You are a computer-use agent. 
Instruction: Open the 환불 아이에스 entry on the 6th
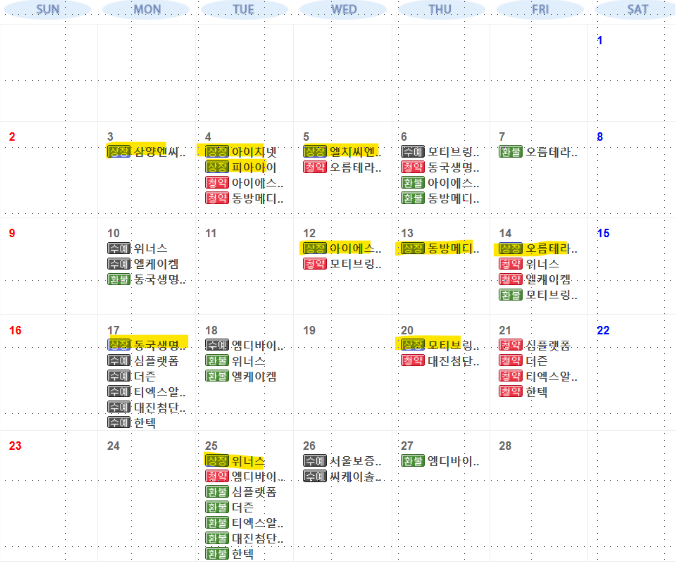440,183
